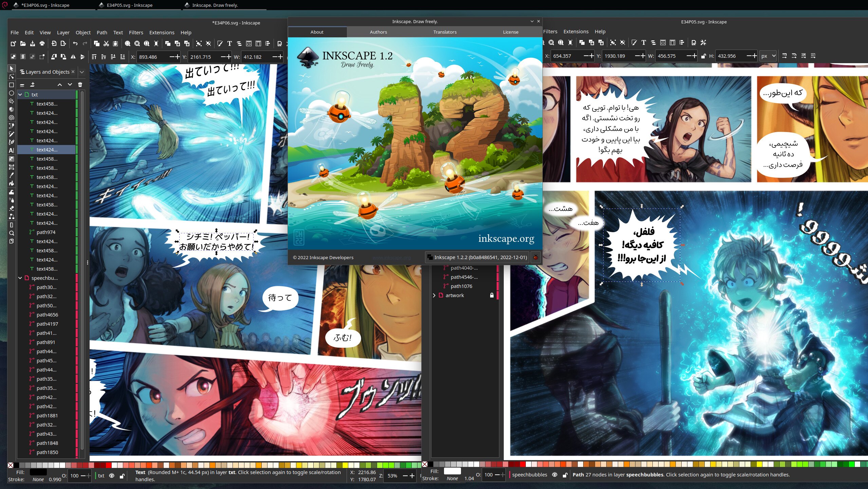This screenshot has height=489, width=868.
Task: Toggle lock on the artwork layer
Action: 492,295
